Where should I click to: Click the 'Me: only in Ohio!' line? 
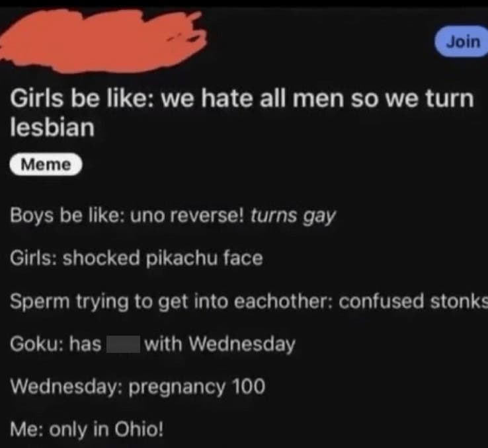point(87,429)
